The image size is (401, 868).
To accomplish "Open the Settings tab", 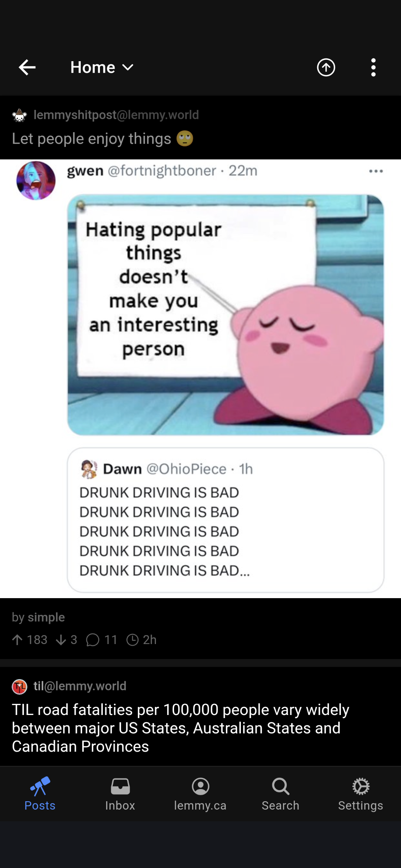I will [x=361, y=795].
